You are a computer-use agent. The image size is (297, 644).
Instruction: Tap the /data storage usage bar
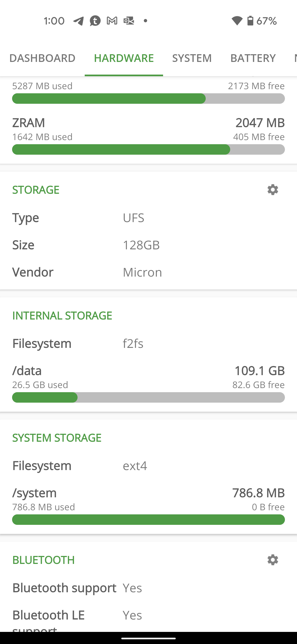click(148, 397)
